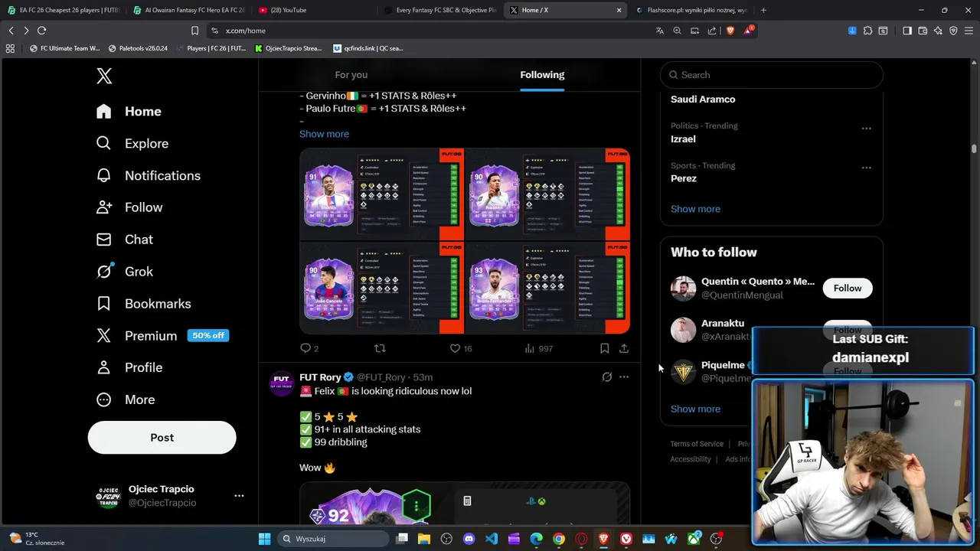The width and height of the screenshot is (980, 551).
Task: Open the Brave Wallet icon
Action: [923, 31]
